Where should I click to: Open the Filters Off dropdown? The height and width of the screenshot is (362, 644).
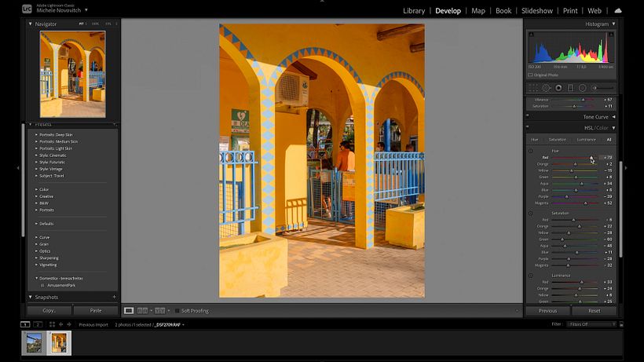(x=591, y=324)
